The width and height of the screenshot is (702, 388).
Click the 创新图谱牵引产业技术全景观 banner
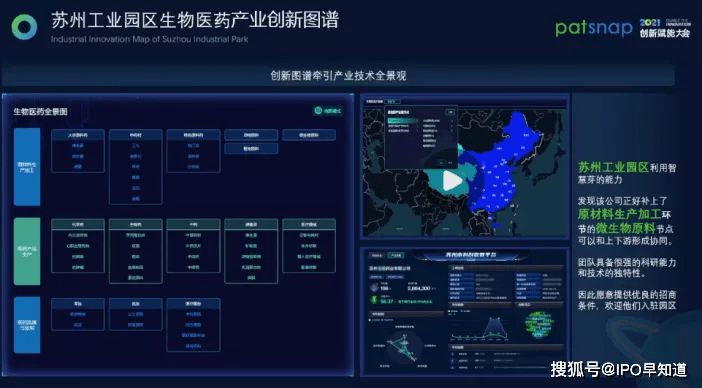click(338, 75)
